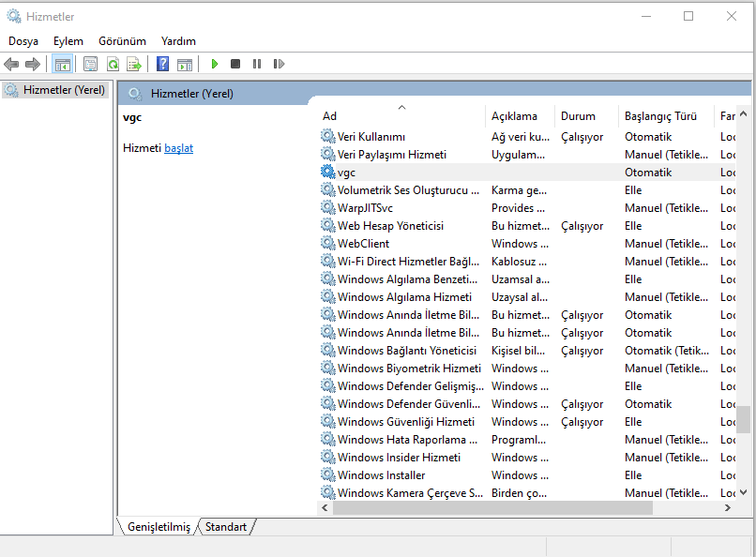The height and width of the screenshot is (557, 756).
Task: Click Otomatik (Tetik... startup type cell
Action: 666,351
